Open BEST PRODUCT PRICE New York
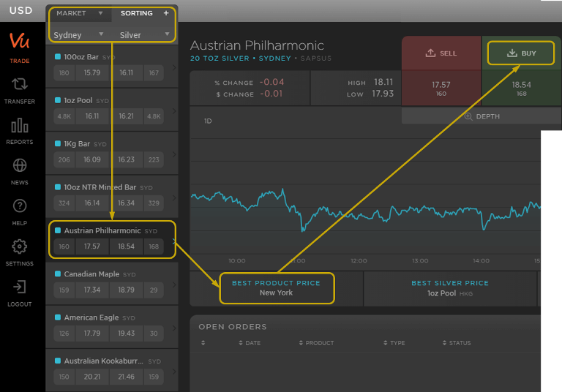 [276, 288]
